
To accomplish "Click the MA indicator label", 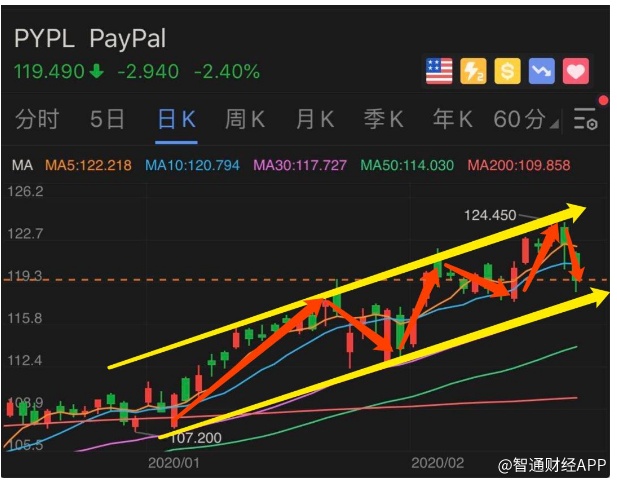I will pos(22,165).
